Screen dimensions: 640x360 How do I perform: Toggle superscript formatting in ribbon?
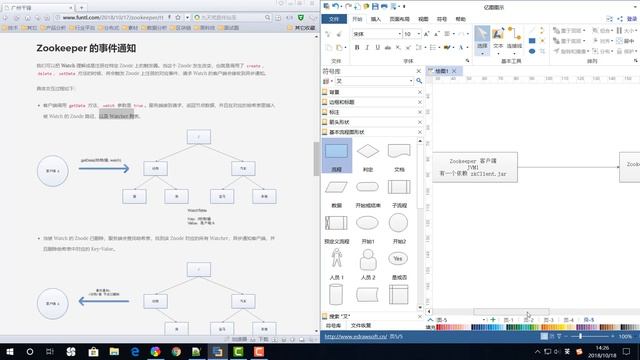click(x=408, y=47)
